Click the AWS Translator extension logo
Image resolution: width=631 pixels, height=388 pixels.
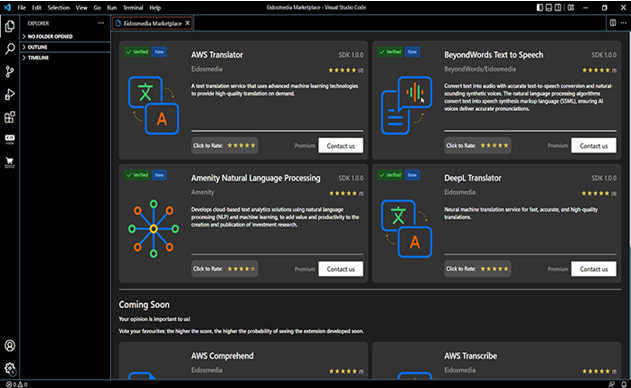153,105
